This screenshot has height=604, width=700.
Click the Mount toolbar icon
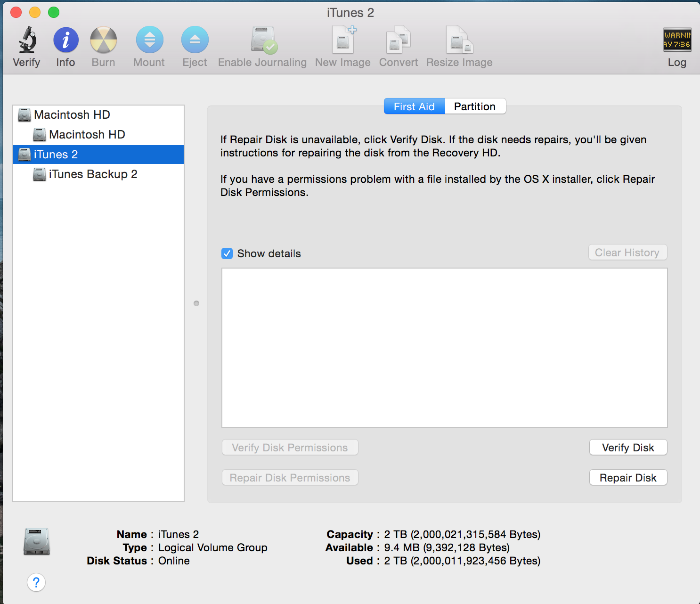[x=149, y=40]
